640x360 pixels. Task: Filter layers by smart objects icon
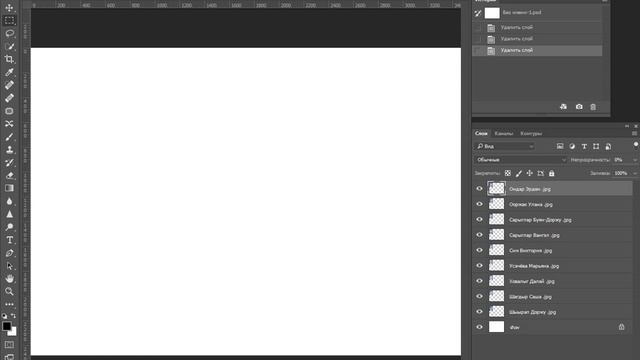608,146
